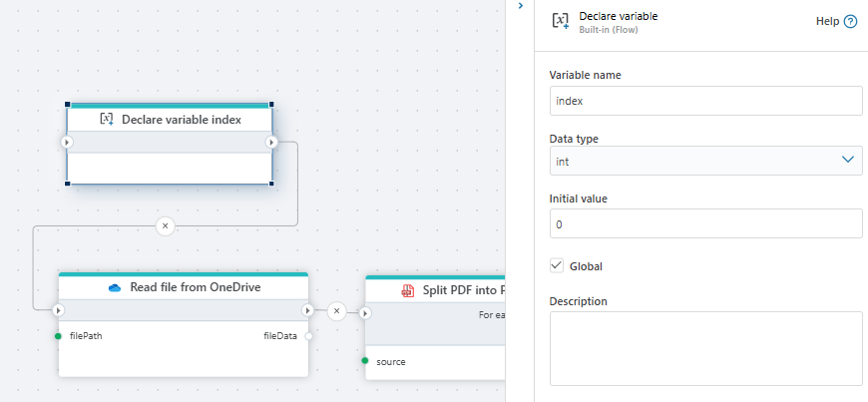Remove connection between Declare variable and Read file

(x=166, y=226)
